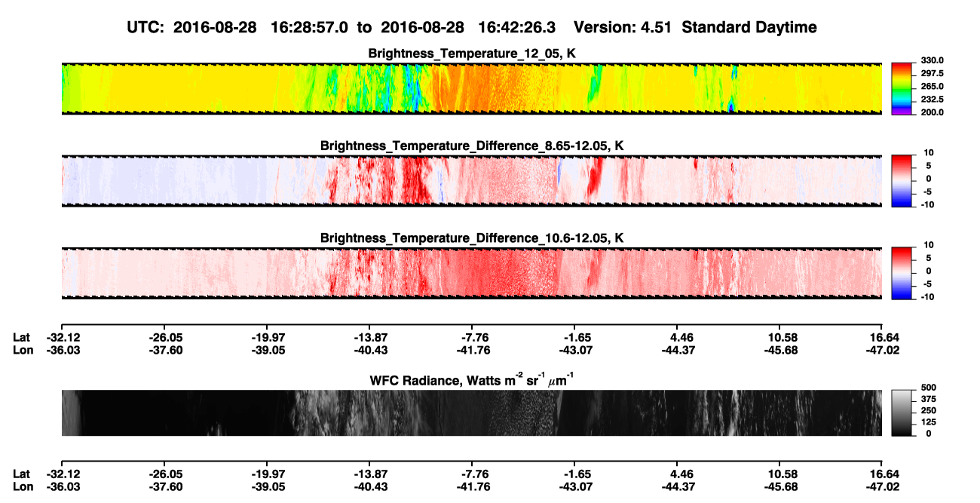Click longitude '-45.68' on the axis above WFC Radiance
Viewport: 980px width, 503px height.
pyautogui.click(x=780, y=351)
